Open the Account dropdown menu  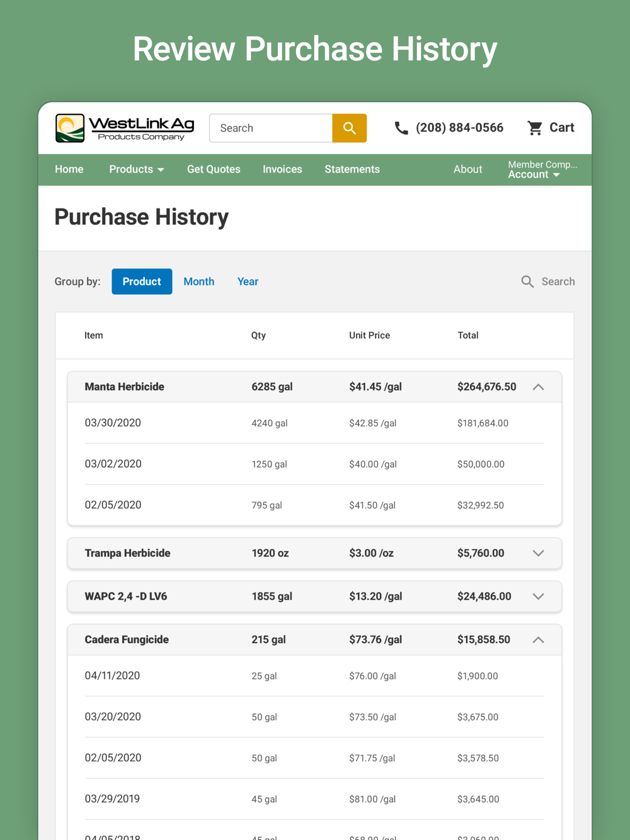pyautogui.click(x=534, y=174)
